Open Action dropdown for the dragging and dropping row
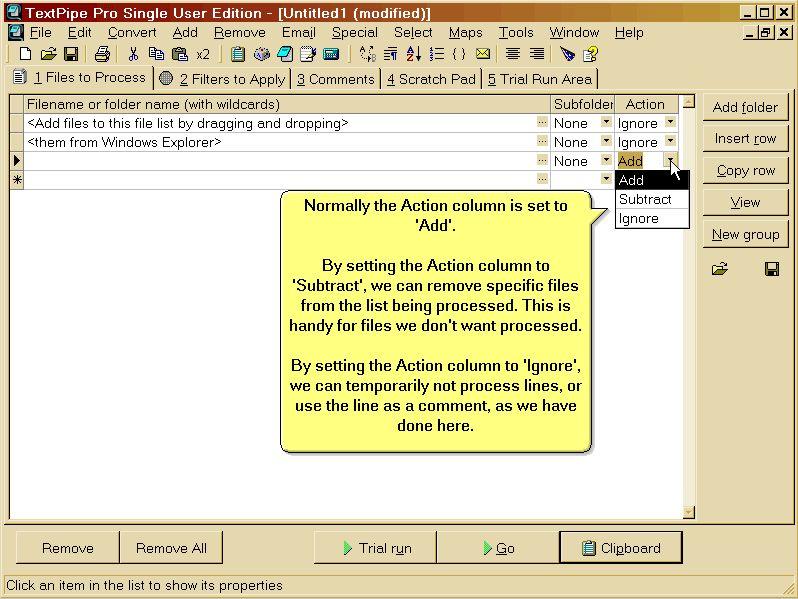 pos(670,122)
